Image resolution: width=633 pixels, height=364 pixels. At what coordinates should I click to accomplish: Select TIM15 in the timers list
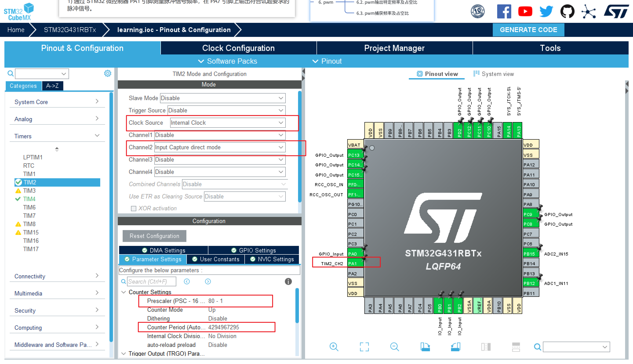[x=31, y=232]
